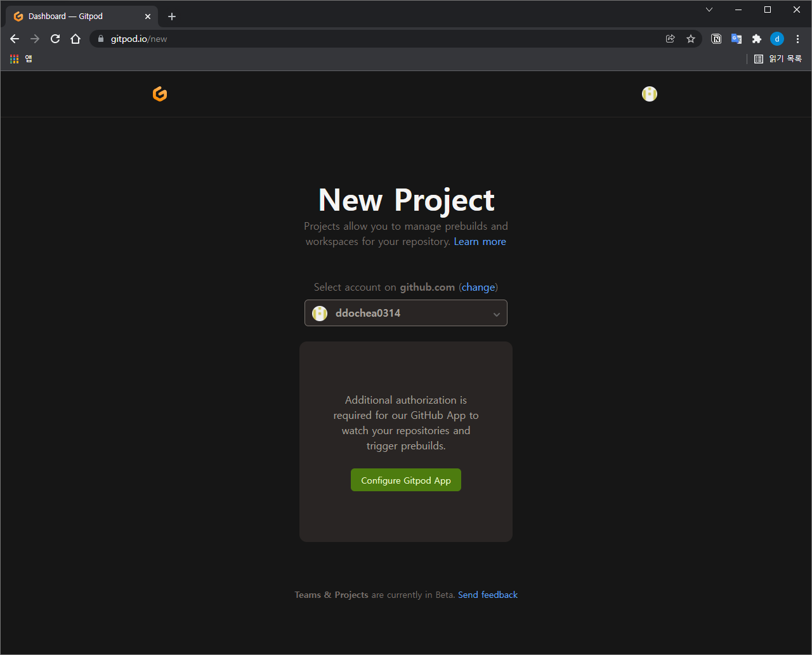Reload the page with refresh icon

click(x=55, y=39)
